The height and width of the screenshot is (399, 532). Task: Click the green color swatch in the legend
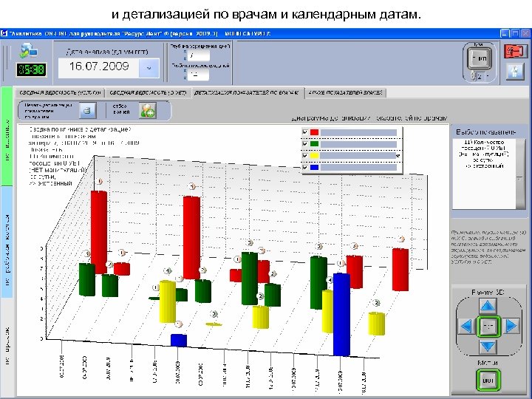click(x=315, y=144)
